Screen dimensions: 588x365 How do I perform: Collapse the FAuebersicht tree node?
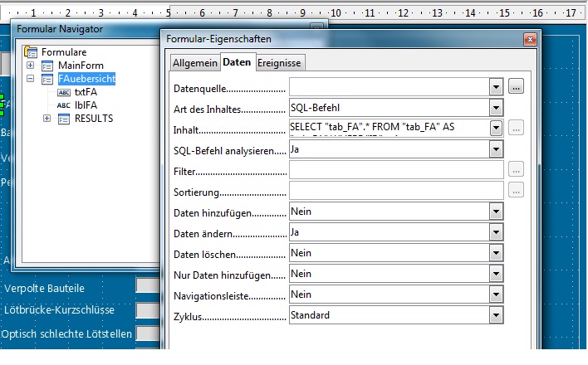click(x=31, y=79)
